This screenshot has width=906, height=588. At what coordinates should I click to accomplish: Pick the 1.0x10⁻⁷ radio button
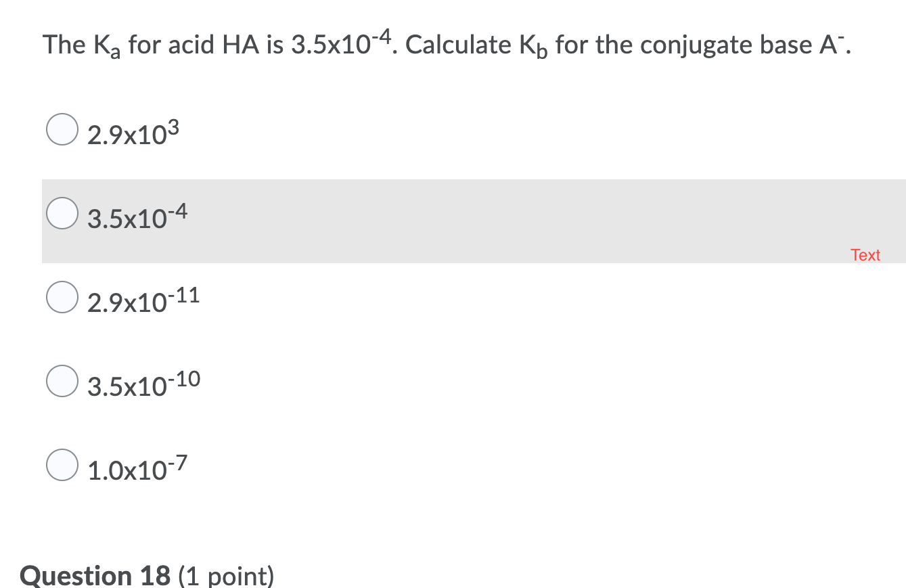tap(62, 465)
